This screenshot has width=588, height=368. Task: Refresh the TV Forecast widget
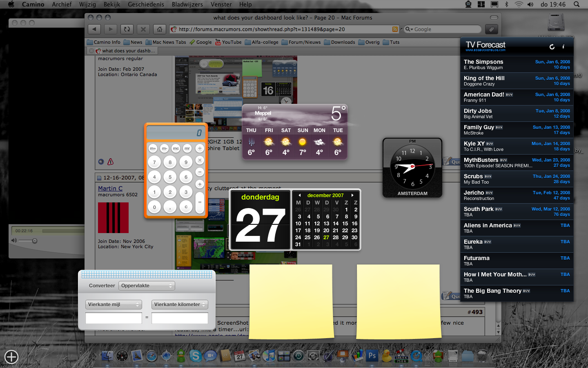click(552, 47)
